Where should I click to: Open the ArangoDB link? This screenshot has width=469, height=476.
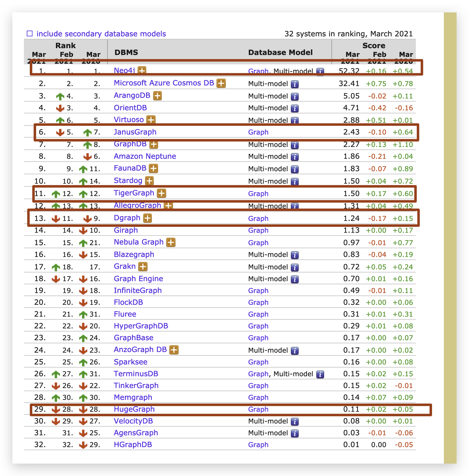tap(132, 95)
